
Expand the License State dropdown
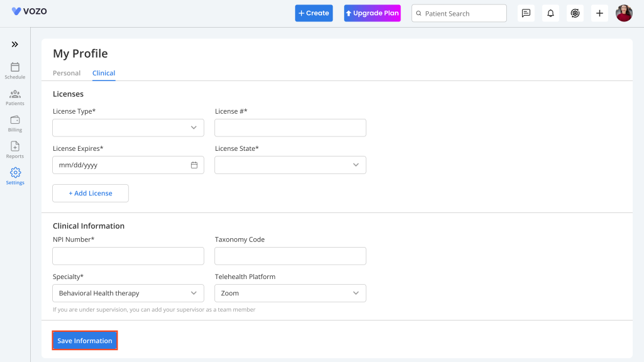pyautogui.click(x=291, y=165)
